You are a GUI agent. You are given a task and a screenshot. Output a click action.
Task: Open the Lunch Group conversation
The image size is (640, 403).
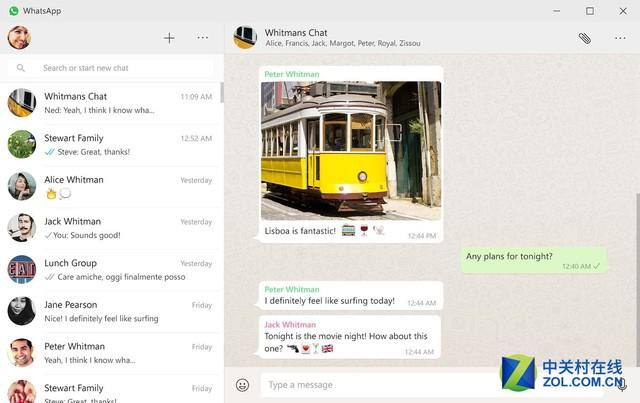point(110,269)
